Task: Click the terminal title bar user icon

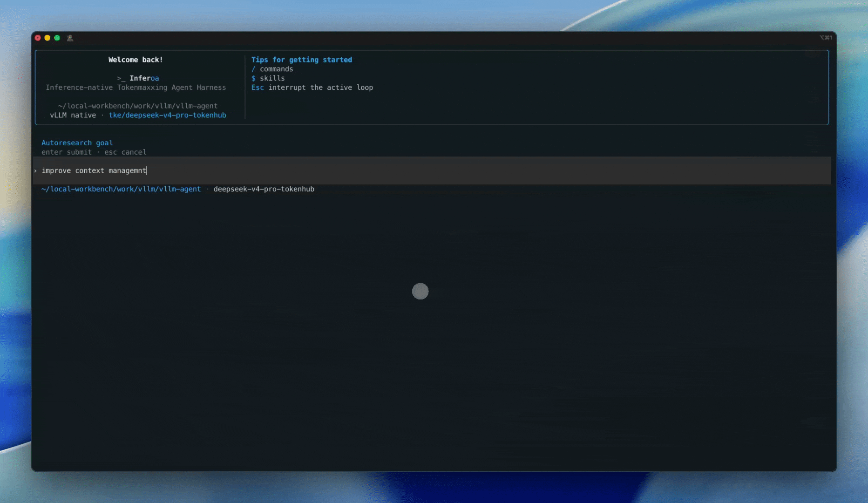Action: click(70, 38)
